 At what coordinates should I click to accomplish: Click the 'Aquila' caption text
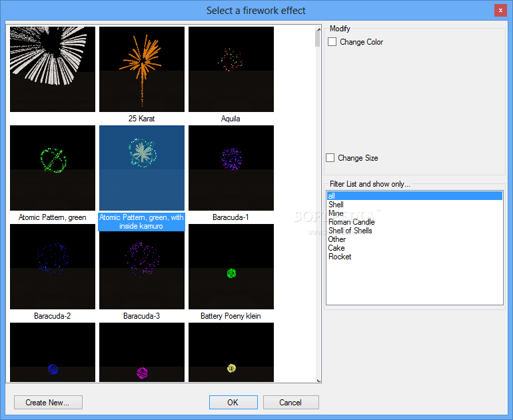click(x=231, y=119)
